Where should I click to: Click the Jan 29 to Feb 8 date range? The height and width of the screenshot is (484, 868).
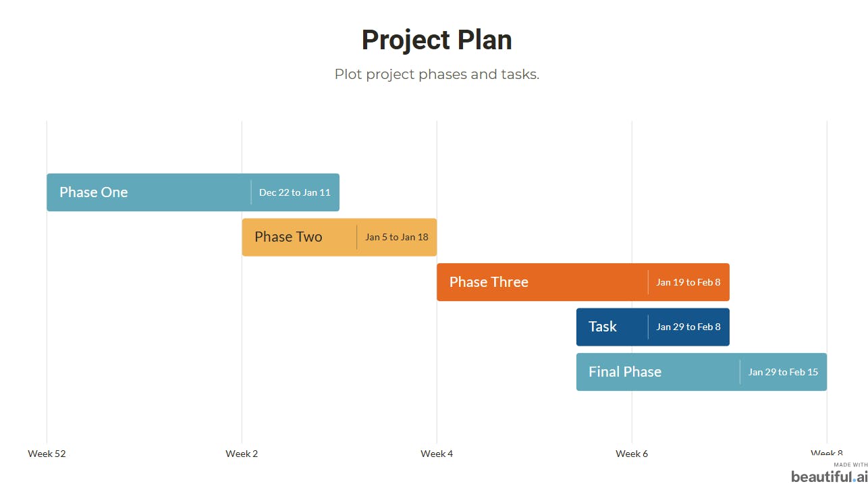(688, 327)
